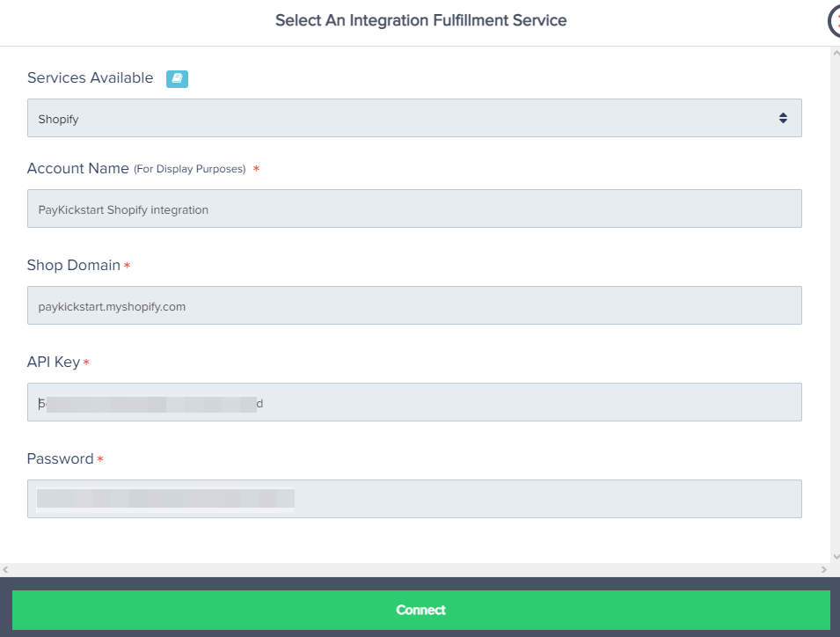Click the 'API Key' label
This screenshot has width=840, height=637.
[x=54, y=362]
